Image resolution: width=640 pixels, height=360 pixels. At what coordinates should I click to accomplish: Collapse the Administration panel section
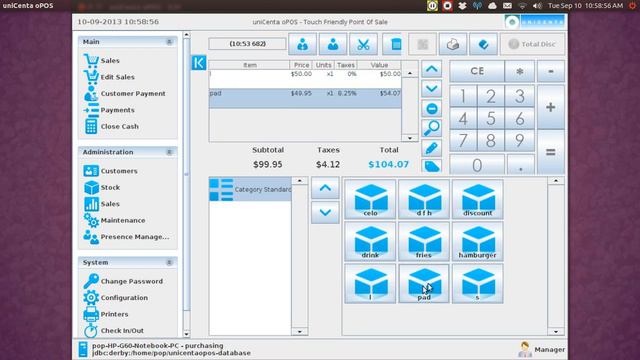coord(169,152)
